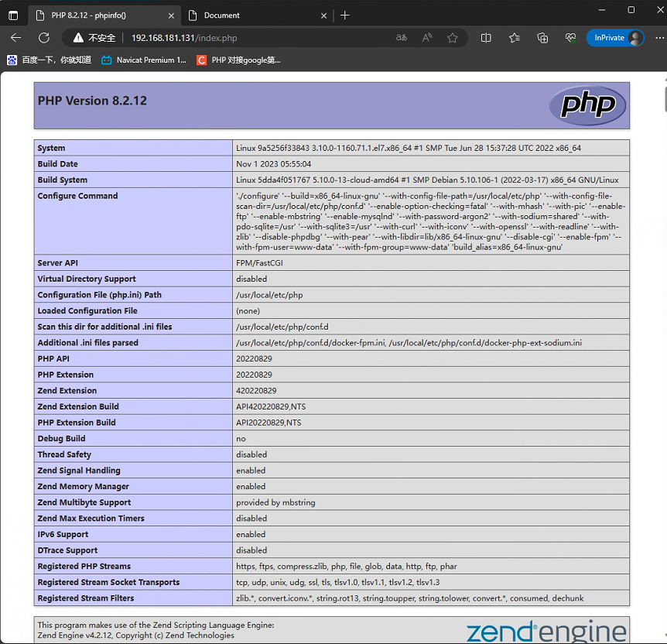Viewport: 667px width, 644px height.
Task: Click the Additional .ini files parsed label
Action: click(87, 343)
